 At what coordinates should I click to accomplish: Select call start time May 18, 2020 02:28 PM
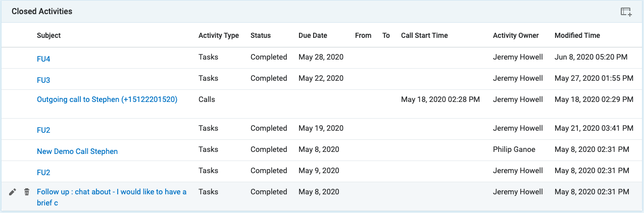tap(440, 99)
